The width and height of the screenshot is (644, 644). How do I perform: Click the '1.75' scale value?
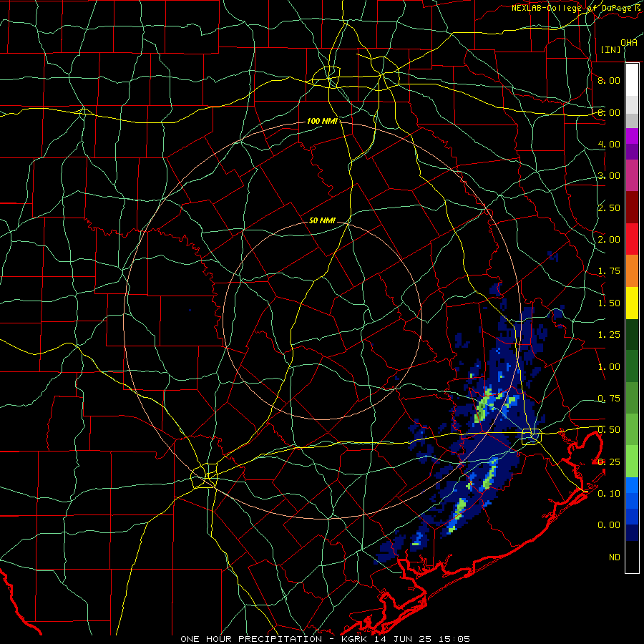pos(609,271)
